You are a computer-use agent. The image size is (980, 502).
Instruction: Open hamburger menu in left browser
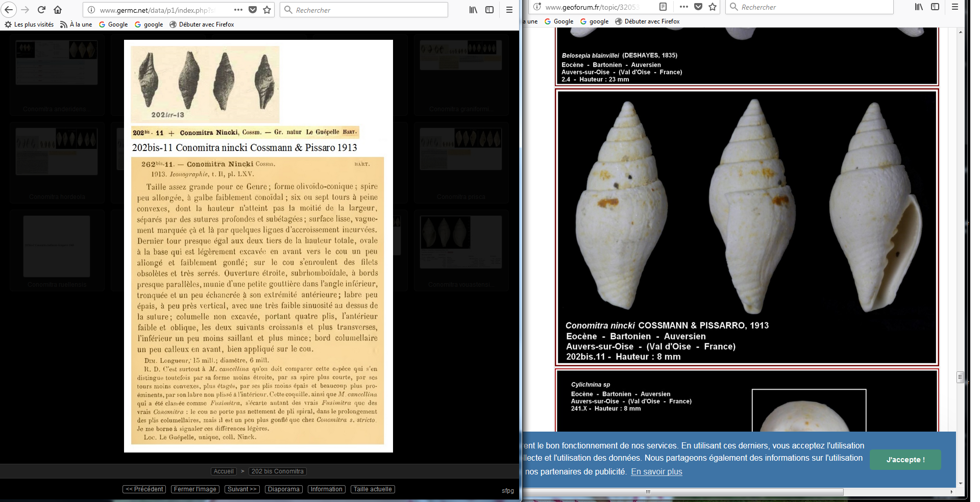tap(509, 10)
